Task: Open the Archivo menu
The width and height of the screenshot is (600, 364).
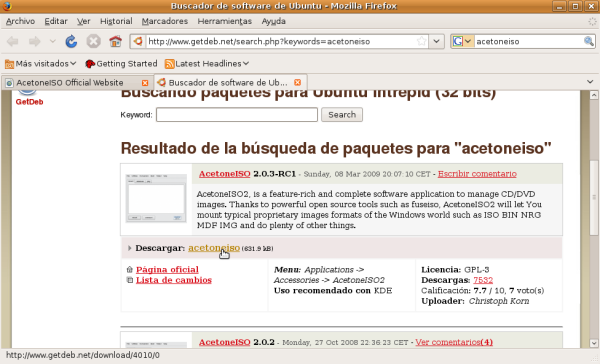Action: (20, 21)
